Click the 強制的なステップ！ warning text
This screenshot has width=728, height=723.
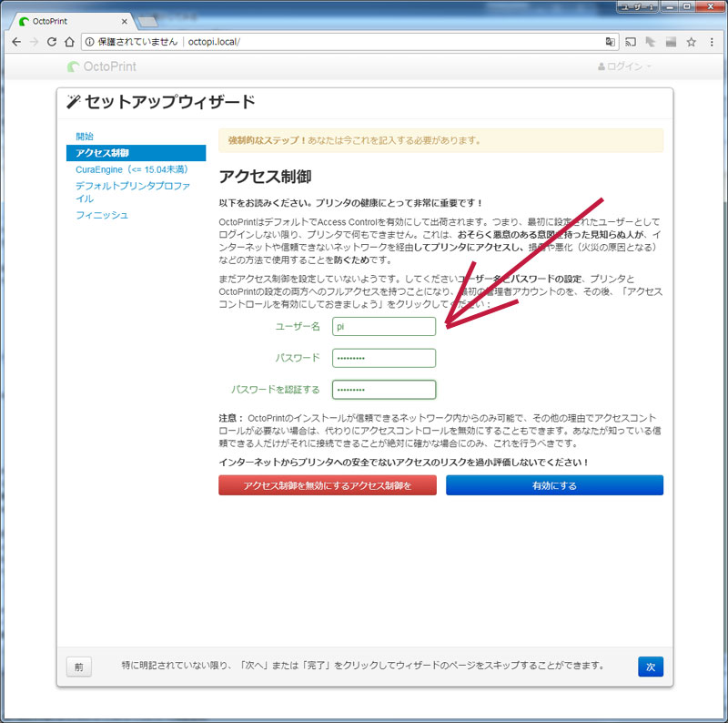tap(267, 140)
